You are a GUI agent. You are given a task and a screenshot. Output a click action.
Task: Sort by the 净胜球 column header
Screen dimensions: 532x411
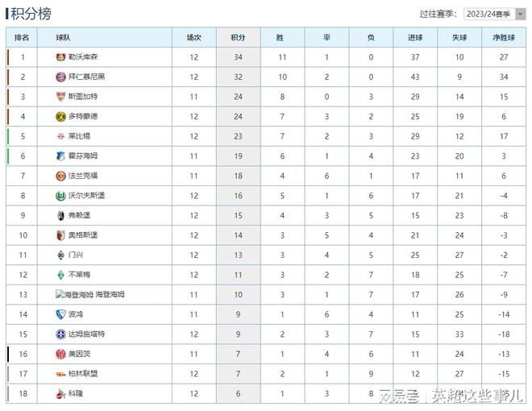click(504, 37)
